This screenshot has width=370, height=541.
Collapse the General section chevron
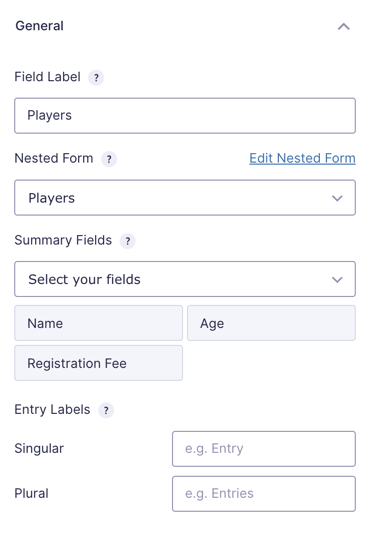point(343,27)
